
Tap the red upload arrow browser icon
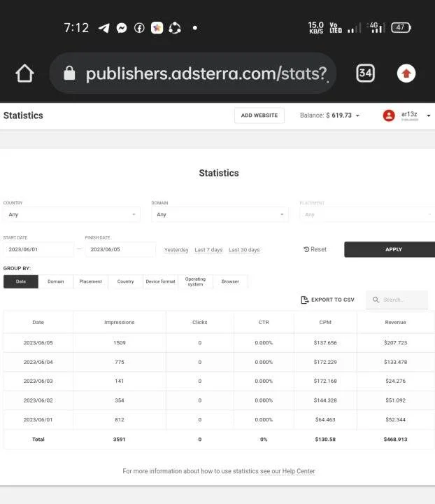point(406,73)
